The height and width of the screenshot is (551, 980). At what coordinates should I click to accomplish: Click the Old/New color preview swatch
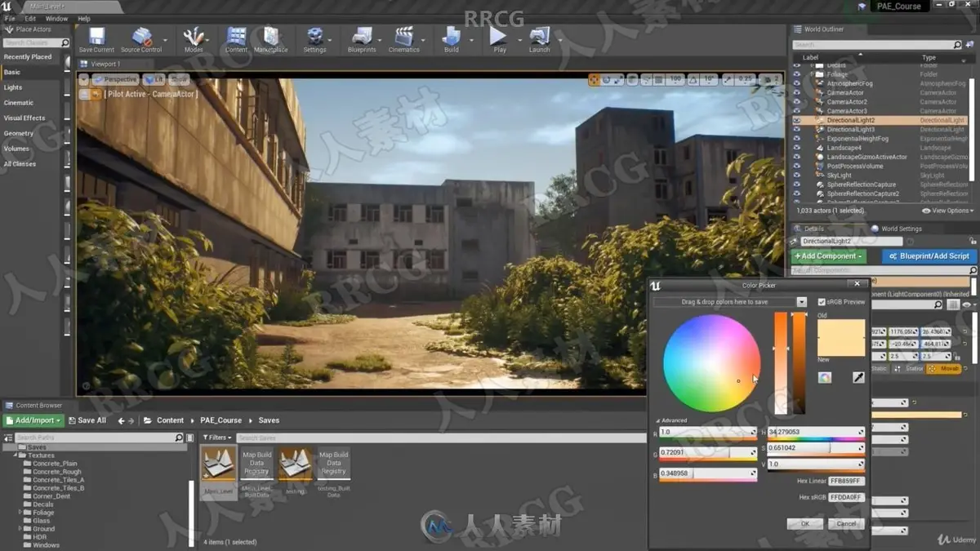(x=841, y=338)
